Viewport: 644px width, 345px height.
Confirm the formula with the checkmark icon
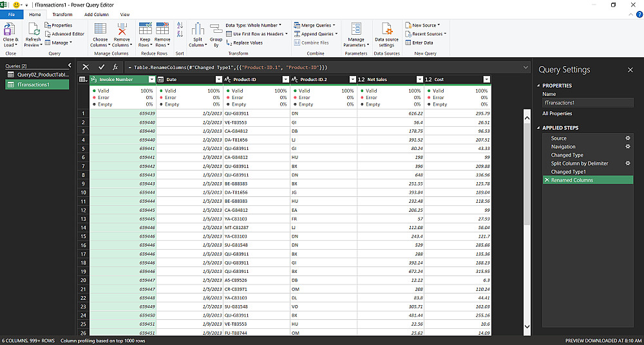[101, 67]
